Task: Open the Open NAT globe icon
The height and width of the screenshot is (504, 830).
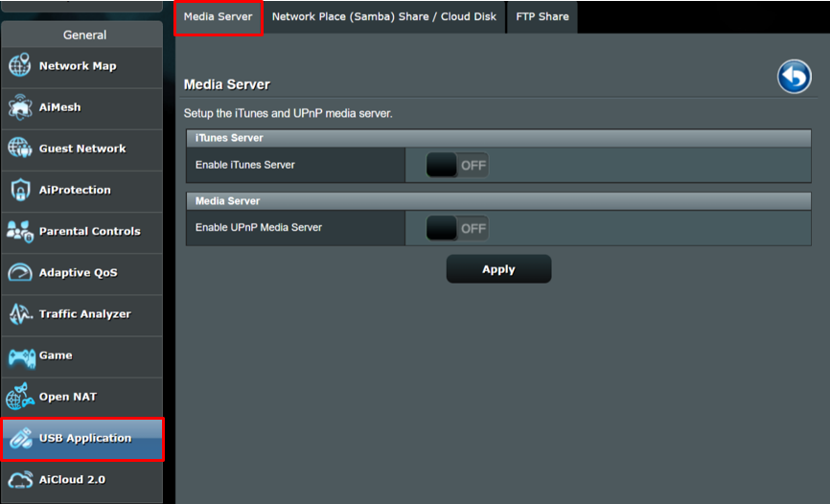Action: (20, 397)
